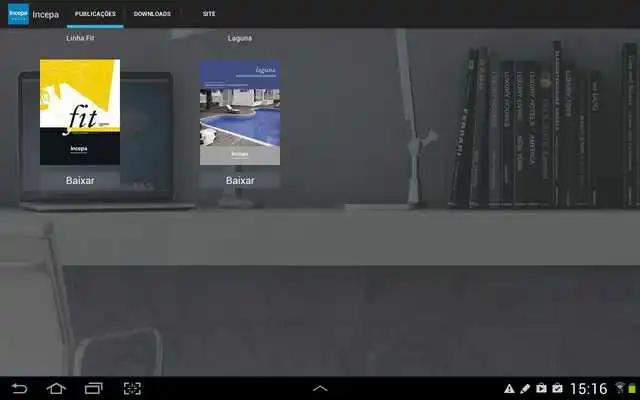
Task: Open the recent apps icon
Action: [x=93, y=388]
